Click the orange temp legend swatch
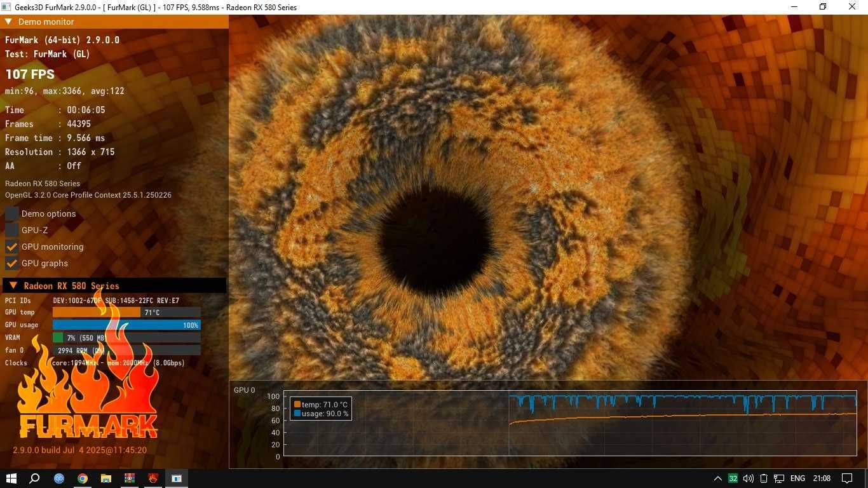 pyautogui.click(x=297, y=404)
